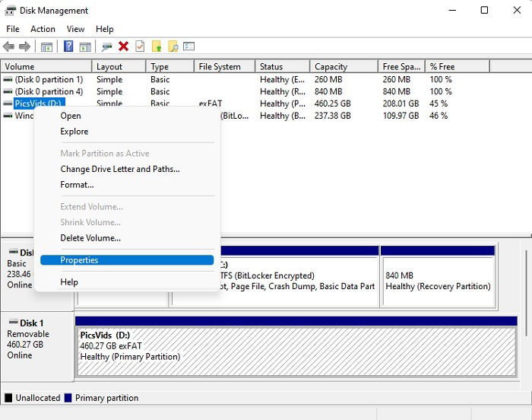532x420 pixels.
Task: Select Format... in the context menu
Action: (x=127, y=185)
